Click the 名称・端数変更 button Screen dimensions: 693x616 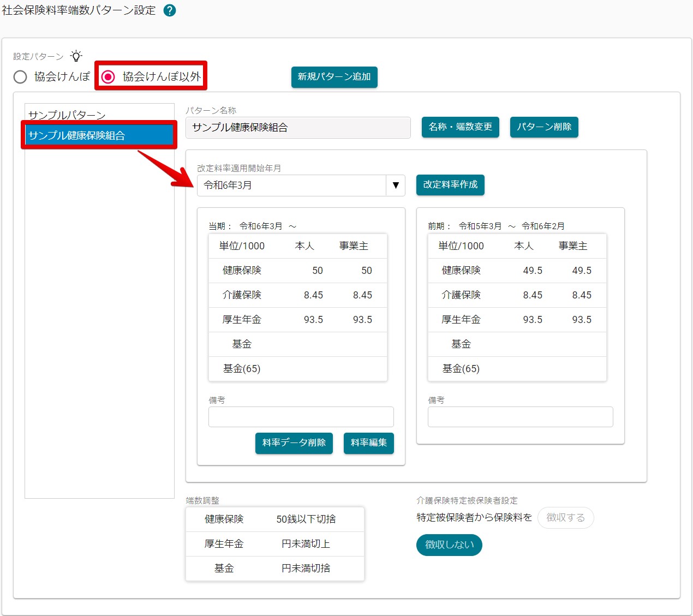click(461, 127)
